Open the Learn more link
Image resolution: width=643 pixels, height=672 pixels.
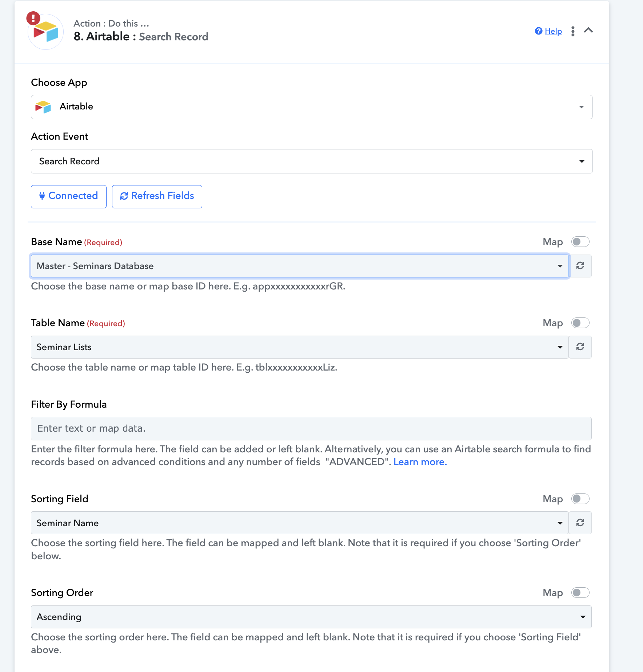coord(420,462)
